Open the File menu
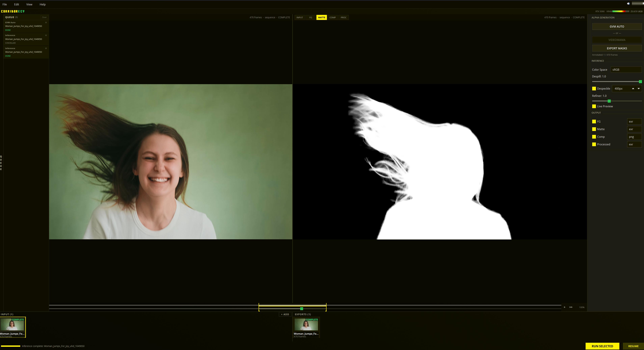Image resolution: width=644 pixels, height=350 pixels. click(5, 4)
